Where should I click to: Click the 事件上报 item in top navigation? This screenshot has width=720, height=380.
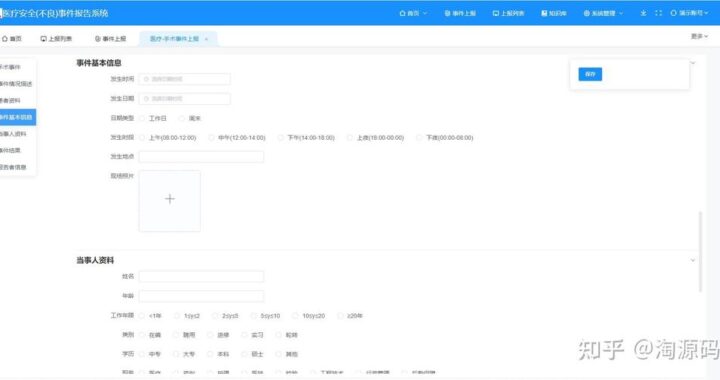(x=460, y=13)
